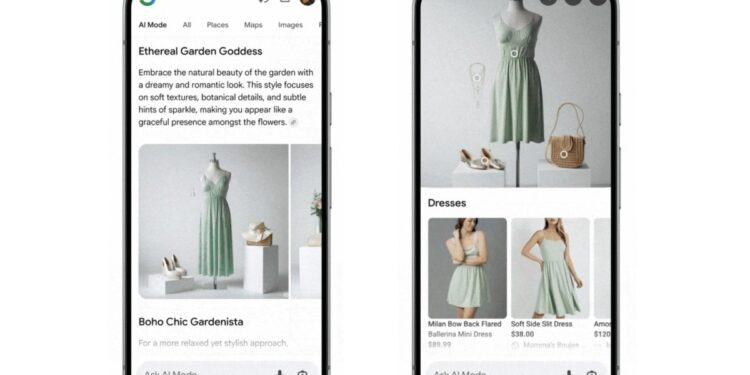Switch to the All tab

[187, 25]
